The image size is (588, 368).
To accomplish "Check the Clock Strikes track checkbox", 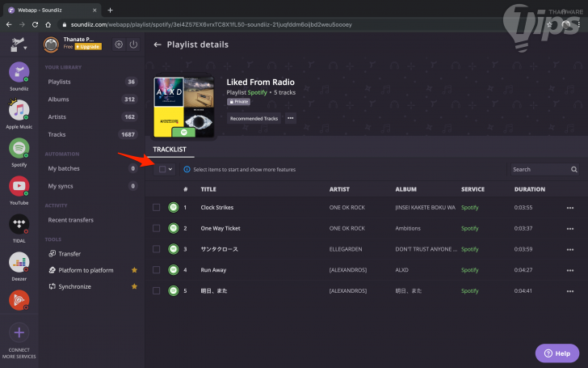I will click(x=157, y=207).
